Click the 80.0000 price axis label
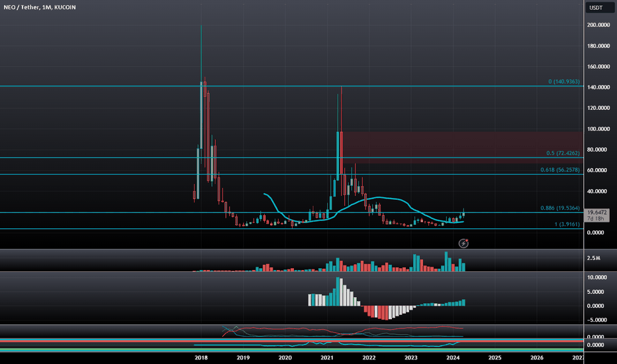This screenshot has height=364, width=617. click(598, 150)
